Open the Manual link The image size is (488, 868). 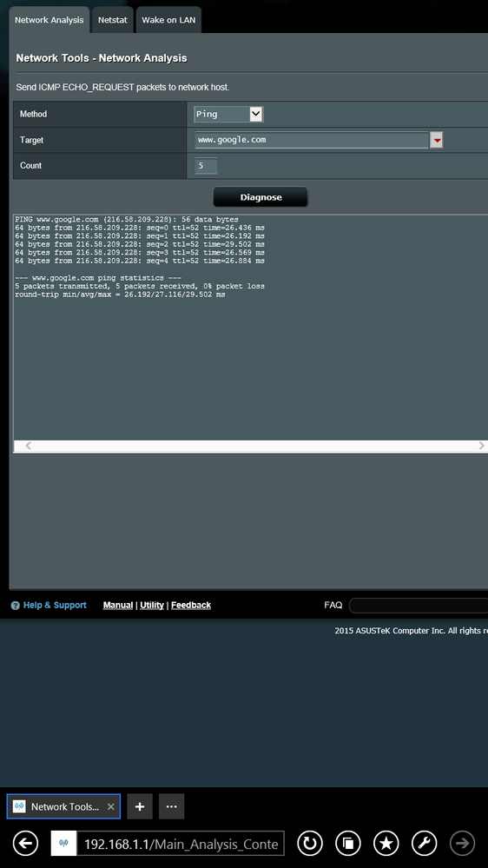[118, 605]
